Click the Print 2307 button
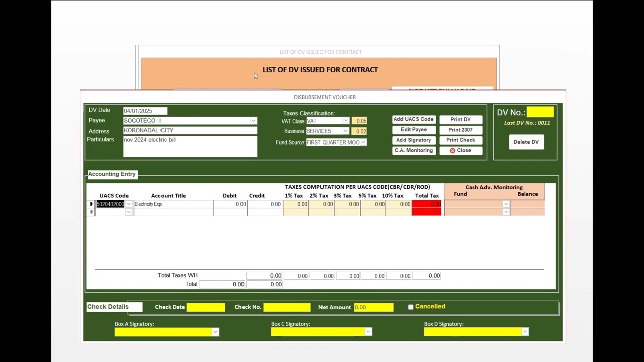The width and height of the screenshot is (644, 362). click(461, 130)
